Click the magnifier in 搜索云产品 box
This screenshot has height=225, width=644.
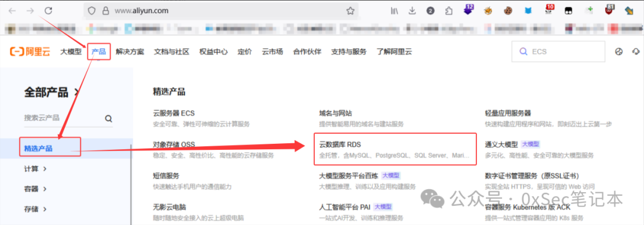coord(109,118)
